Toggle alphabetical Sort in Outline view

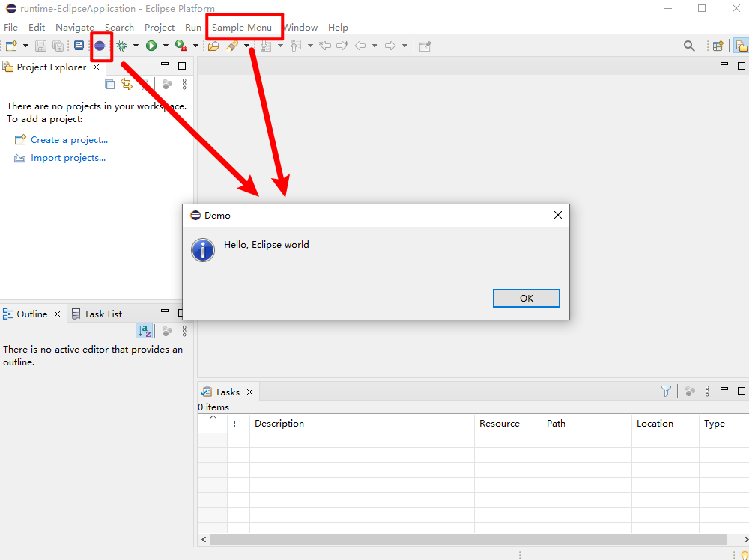[x=145, y=332]
